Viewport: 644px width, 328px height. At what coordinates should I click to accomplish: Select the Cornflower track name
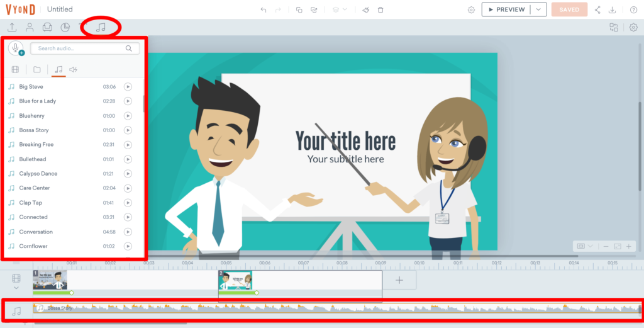pyautogui.click(x=33, y=246)
